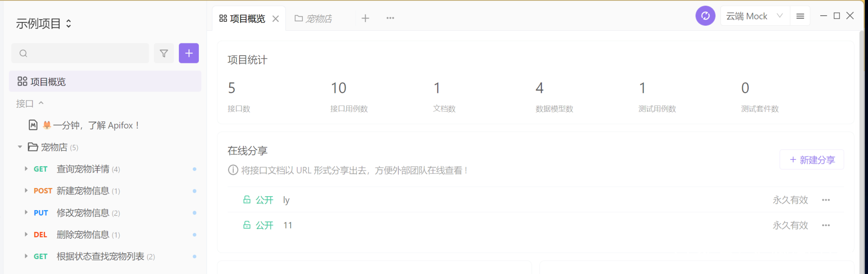Click blue dot beside 新建宠物信息
The image size is (868, 274).
point(194,191)
